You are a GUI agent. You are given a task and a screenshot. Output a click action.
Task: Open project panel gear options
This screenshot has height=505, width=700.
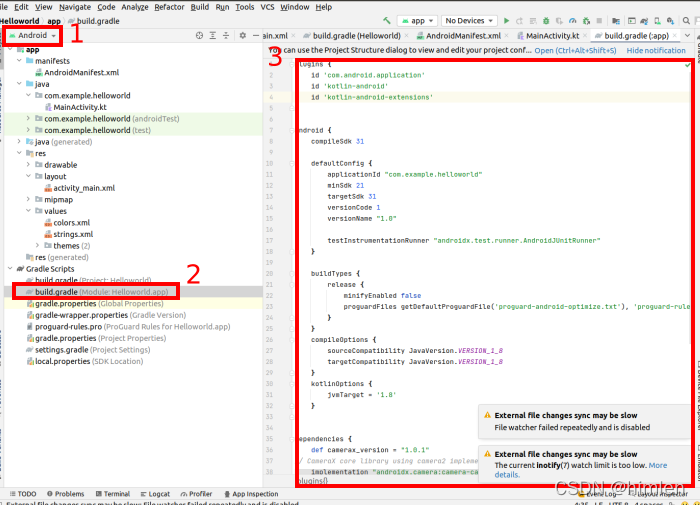click(x=242, y=35)
